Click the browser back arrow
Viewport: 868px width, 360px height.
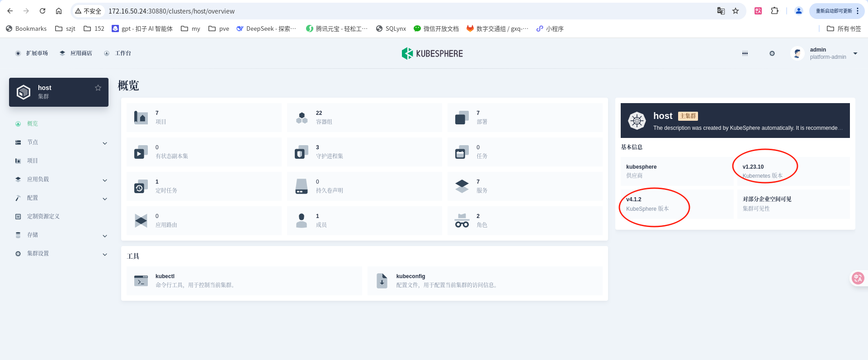[10, 11]
